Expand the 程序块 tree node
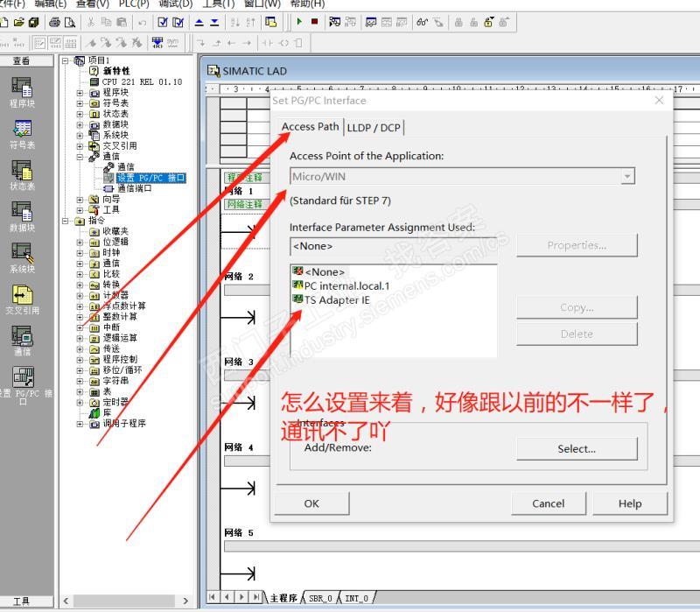 tap(80, 93)
